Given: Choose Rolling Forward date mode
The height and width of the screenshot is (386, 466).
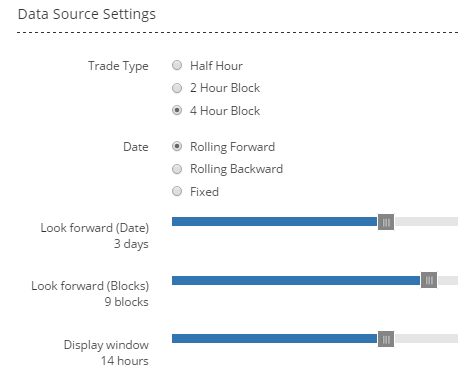Looking at the screenshot, I should pos(177,146).
